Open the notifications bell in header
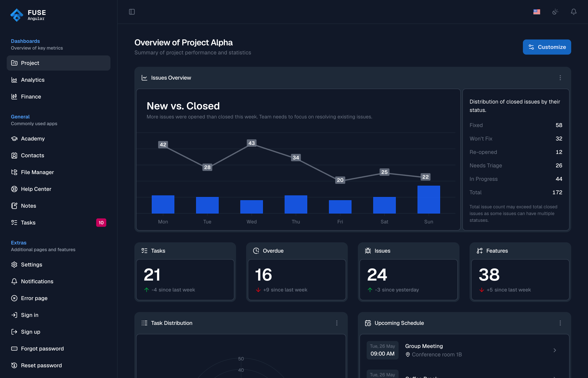This screenshot has width=588, height=378. pos(574,12)
